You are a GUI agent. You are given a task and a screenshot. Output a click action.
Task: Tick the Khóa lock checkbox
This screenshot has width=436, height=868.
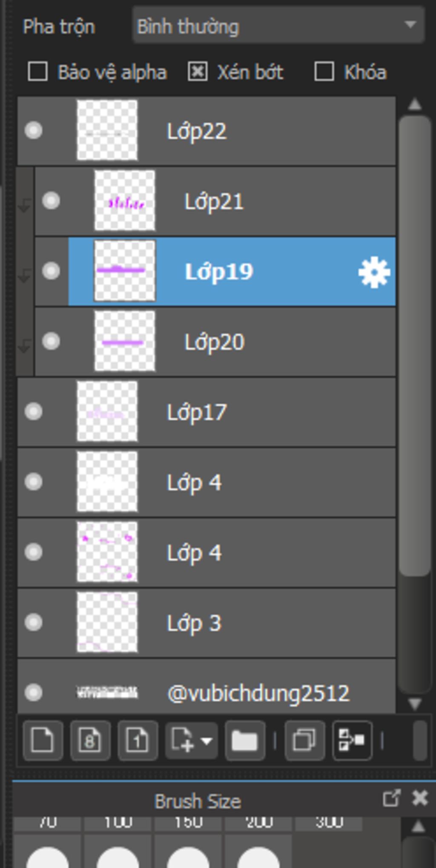click(x=324, y=71)
